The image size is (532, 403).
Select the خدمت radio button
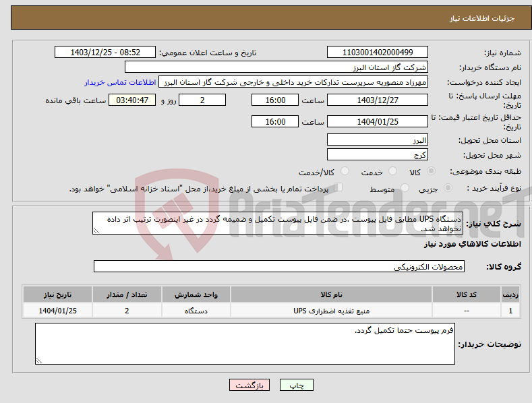click(x=392, y=171)
